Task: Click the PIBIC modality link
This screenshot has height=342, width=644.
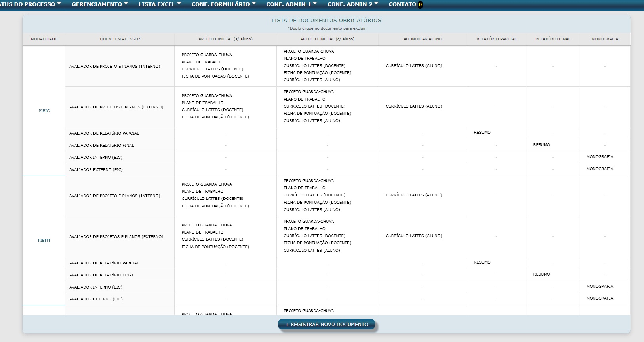Action: click(x=44, y=111)
